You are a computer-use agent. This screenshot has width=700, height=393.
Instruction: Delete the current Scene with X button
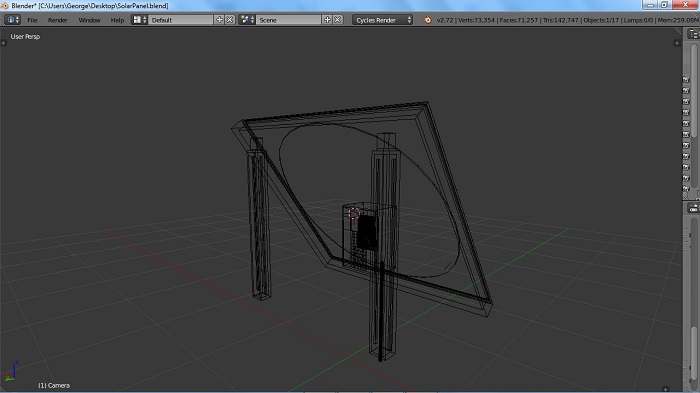point(338,20)
